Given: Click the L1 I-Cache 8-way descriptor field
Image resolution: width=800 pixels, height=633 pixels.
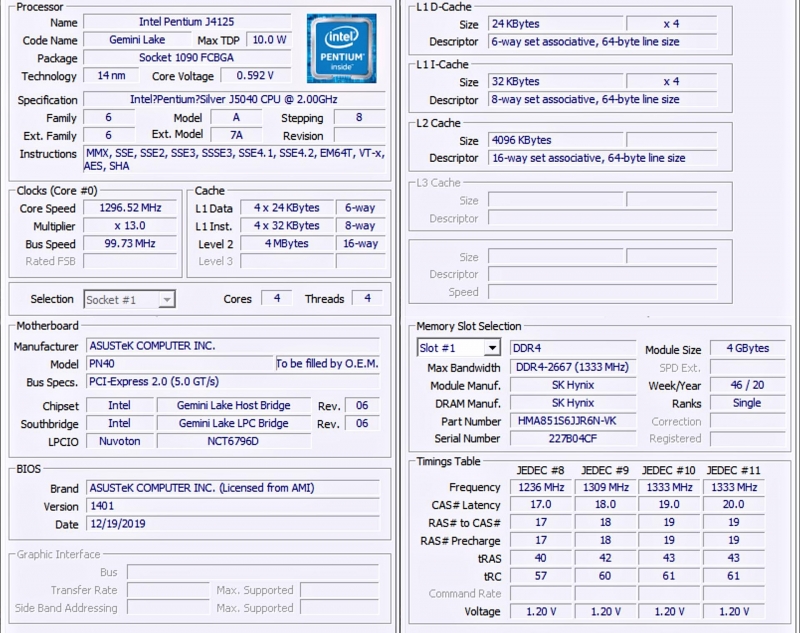Looking at the screenshot, I should tap(602, 99).
